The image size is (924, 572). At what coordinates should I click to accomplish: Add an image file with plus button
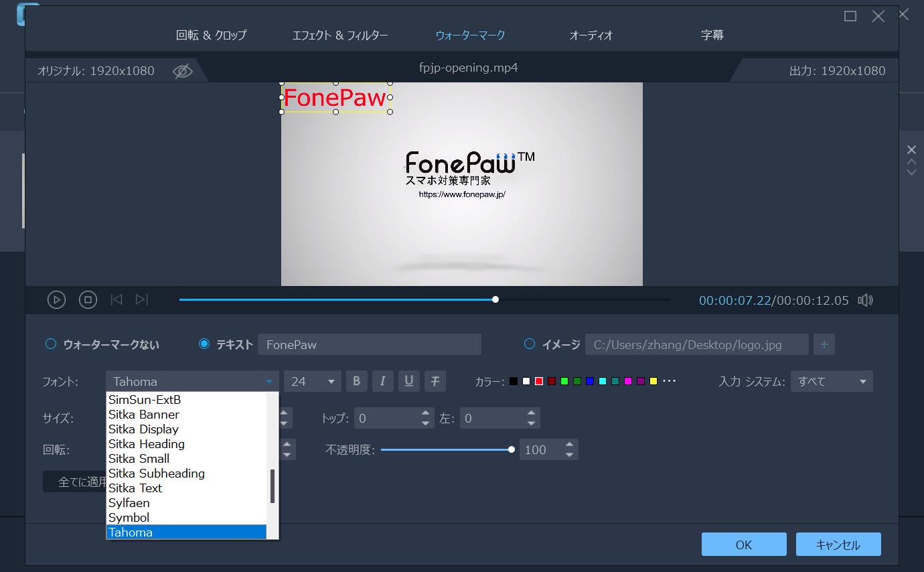tap(824, 344)
